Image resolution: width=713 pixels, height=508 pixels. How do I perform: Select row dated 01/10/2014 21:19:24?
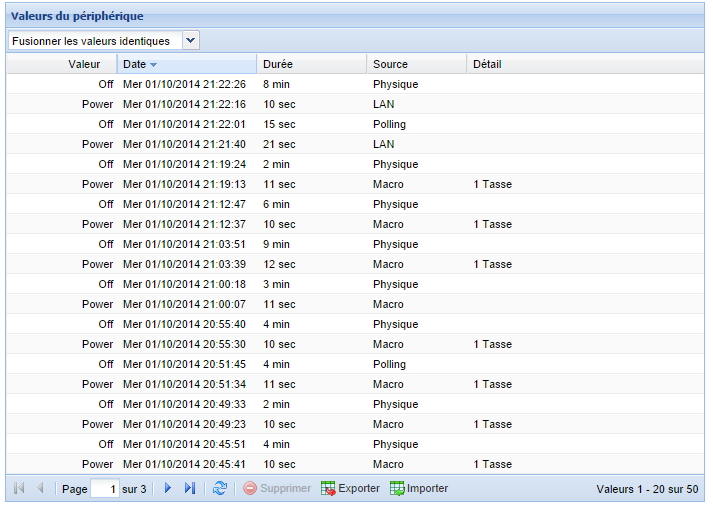click(355, 164)
